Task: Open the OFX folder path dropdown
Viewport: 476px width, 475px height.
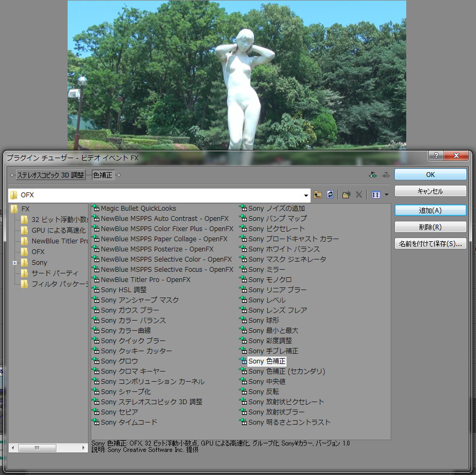Action: click(x=306, y=195)
